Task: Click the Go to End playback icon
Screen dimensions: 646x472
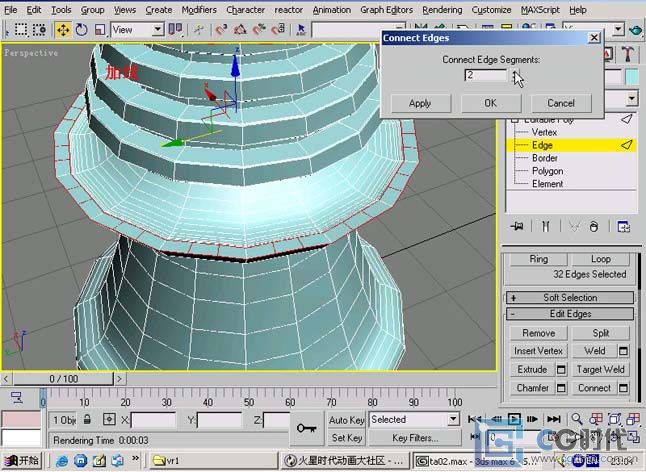Action: click(x=553, y=419)
